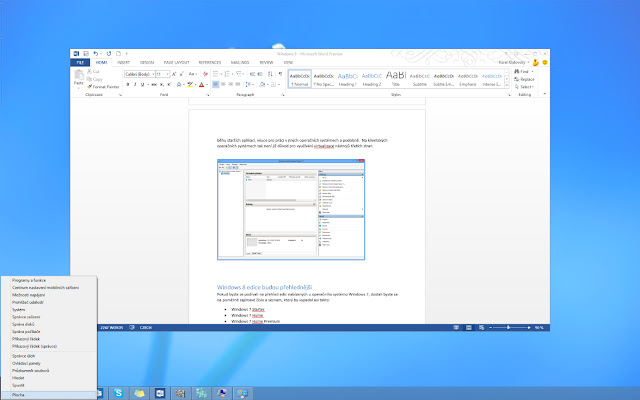Image resolution: width=640 pixels, height=400 pixels.
Task: Click the embedded screenshot image in the document
Action: (291, 209)
